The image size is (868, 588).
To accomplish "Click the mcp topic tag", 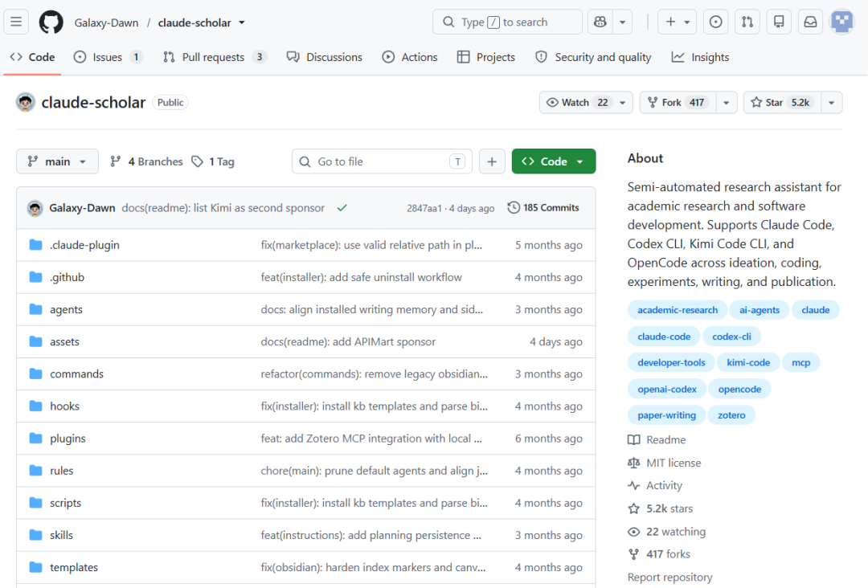I will [800, 363].
